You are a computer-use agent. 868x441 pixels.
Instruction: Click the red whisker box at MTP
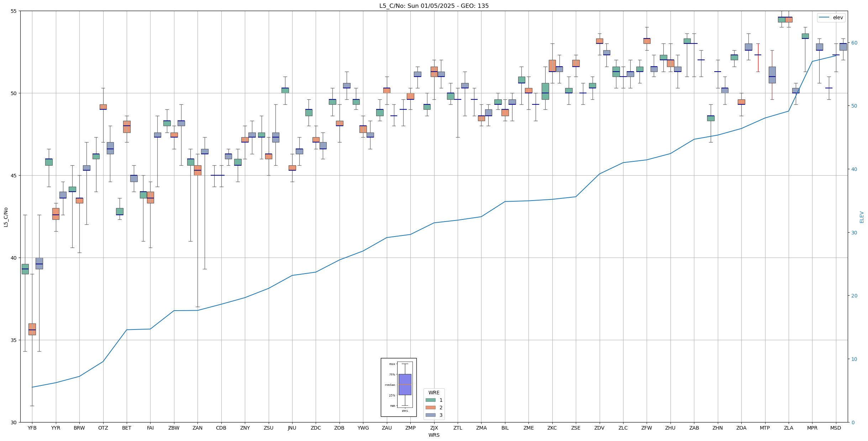click(772, 75)
